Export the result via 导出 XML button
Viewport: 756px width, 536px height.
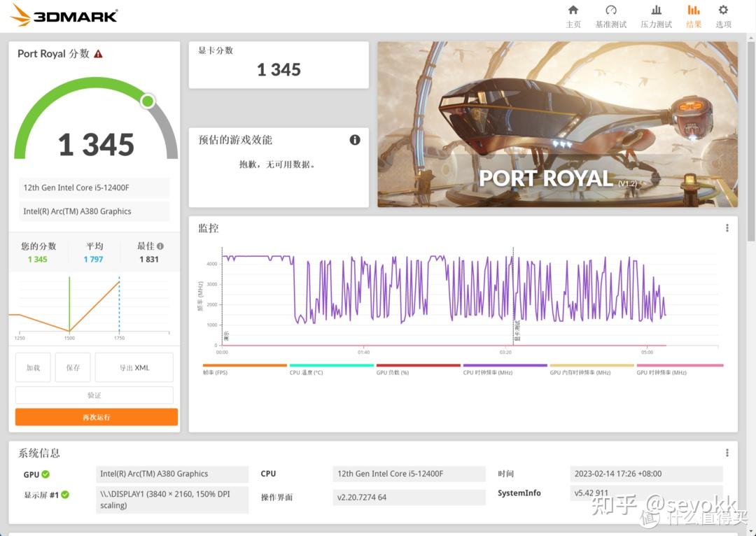(x=134, y=367)
